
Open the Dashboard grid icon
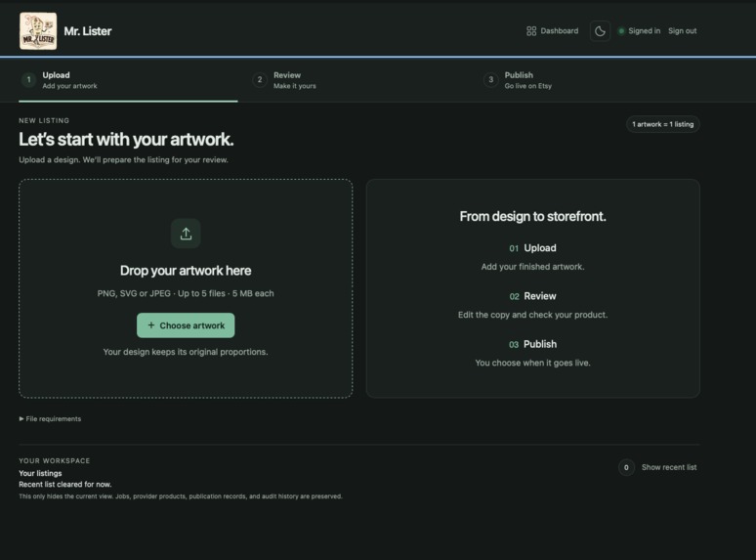(531, 31)
